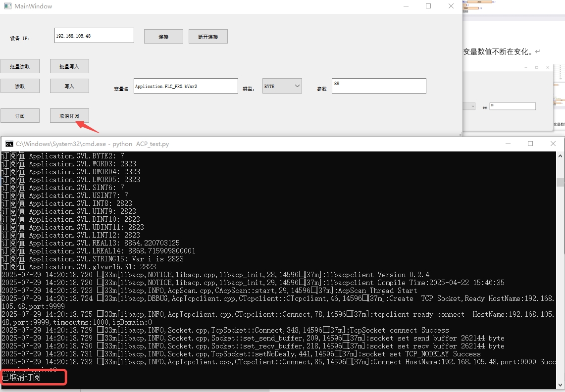Click the MainWindow app icon in title bar
The width and height of the screenshot is (565, 392).
6,6
